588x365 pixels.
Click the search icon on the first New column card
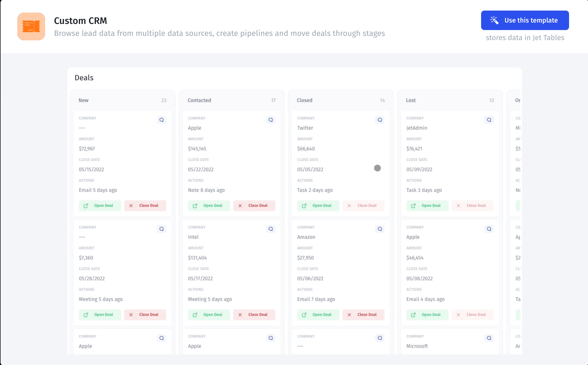point(161,120)
